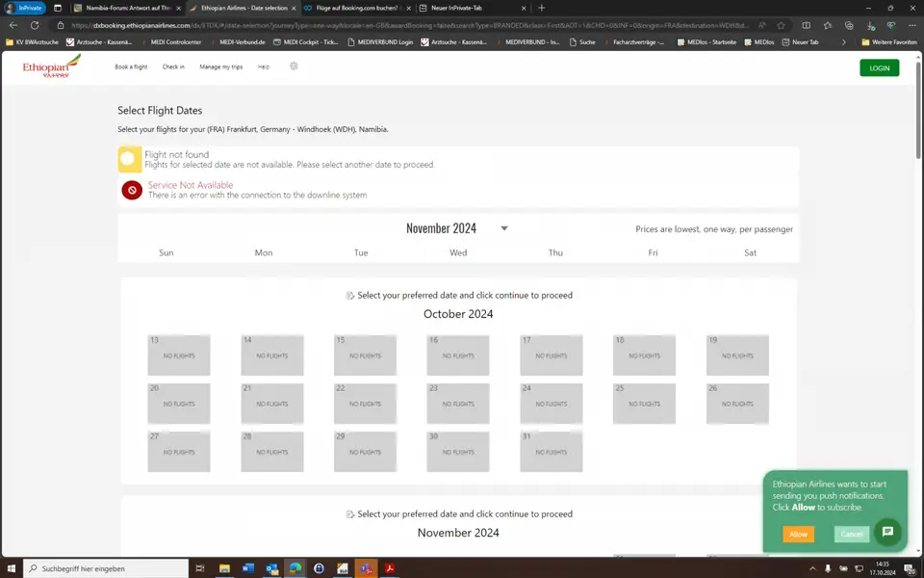Select October 16 date tile
This screenshot has height=578, width=924.
click(458, 355)
